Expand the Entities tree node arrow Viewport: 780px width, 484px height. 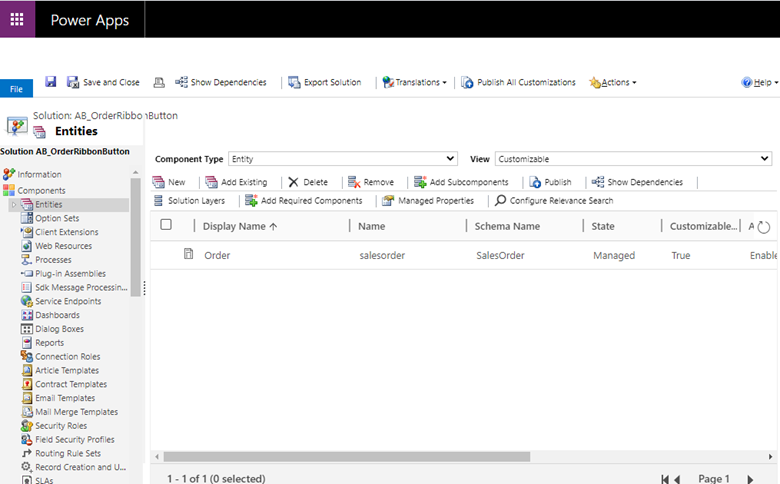coord(14,204)
